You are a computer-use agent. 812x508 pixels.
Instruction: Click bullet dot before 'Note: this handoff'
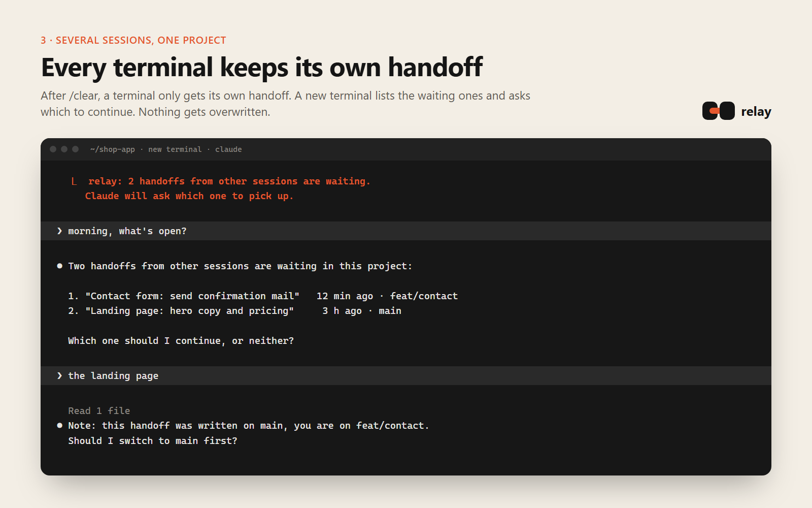(59, 425)
